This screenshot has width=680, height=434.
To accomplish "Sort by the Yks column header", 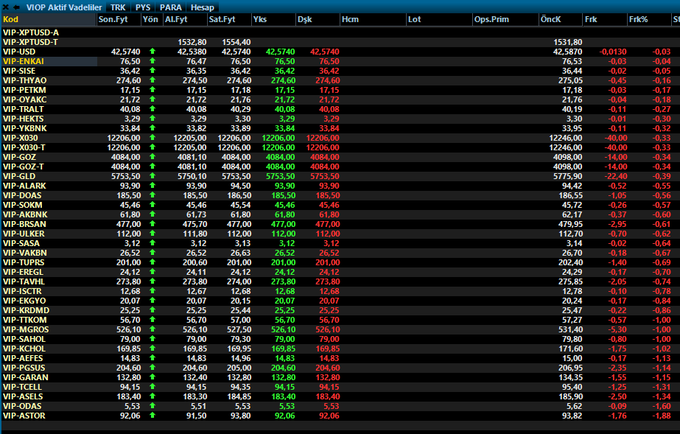I will (x=273, y=20).
